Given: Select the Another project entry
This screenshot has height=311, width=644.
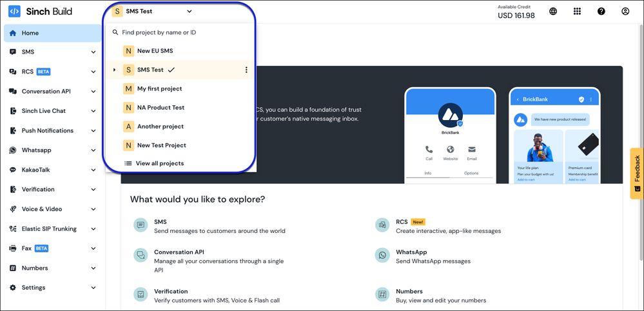Looking at the screenshot, I should pos(181,126).
